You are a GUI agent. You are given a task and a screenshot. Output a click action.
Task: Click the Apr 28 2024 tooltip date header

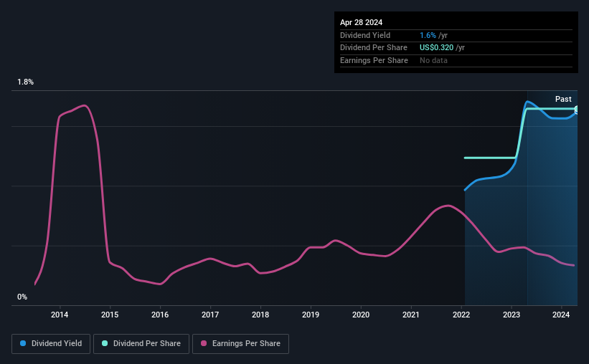coord(361,22)
